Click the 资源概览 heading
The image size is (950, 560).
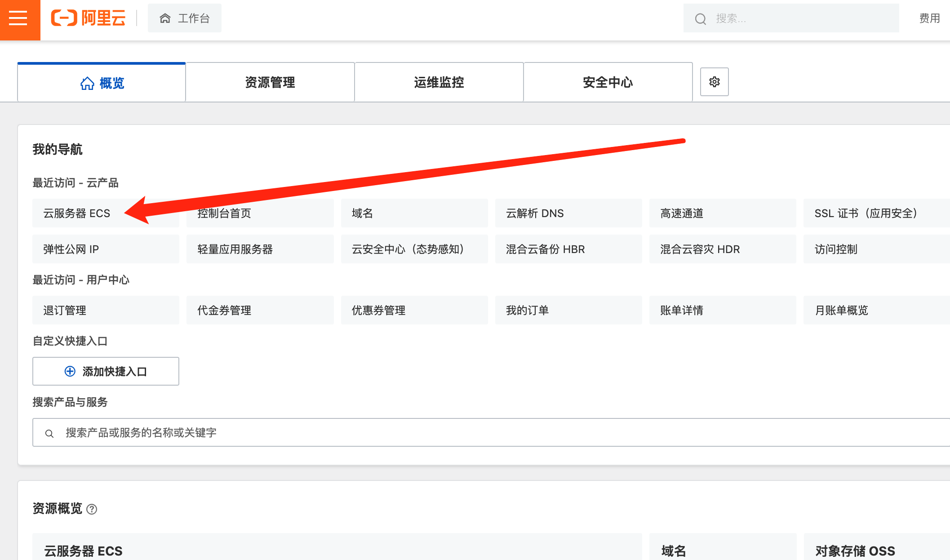58,508
